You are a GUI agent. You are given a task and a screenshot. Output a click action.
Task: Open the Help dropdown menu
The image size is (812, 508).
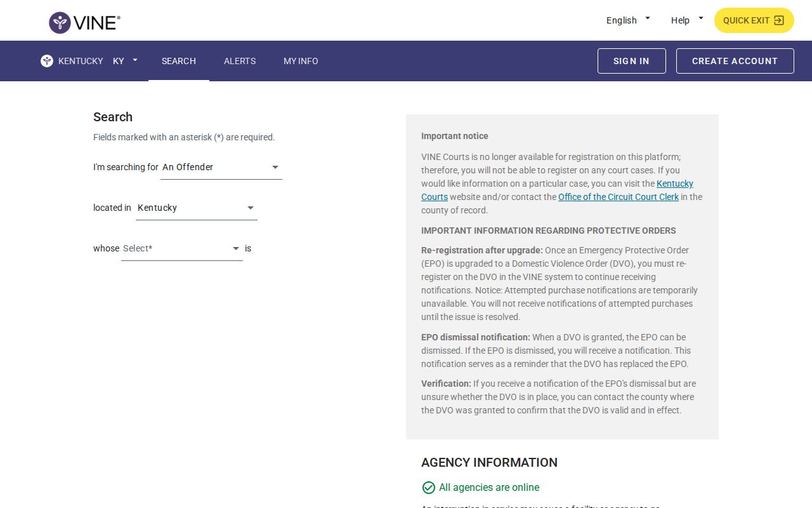pos(687,20)
